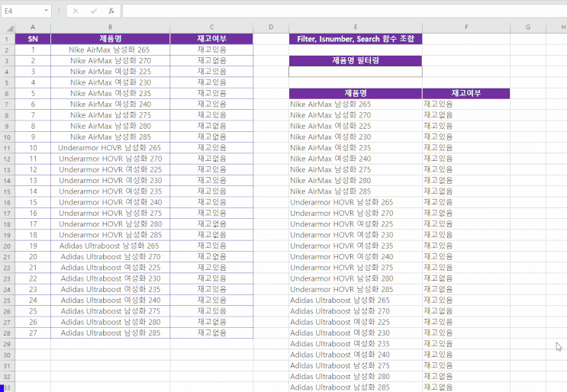Select cell 'Adidas Ultraboost 남성화 265' in column B
Viewport: 567px width, 392px height.
click(x=111, y=246)
